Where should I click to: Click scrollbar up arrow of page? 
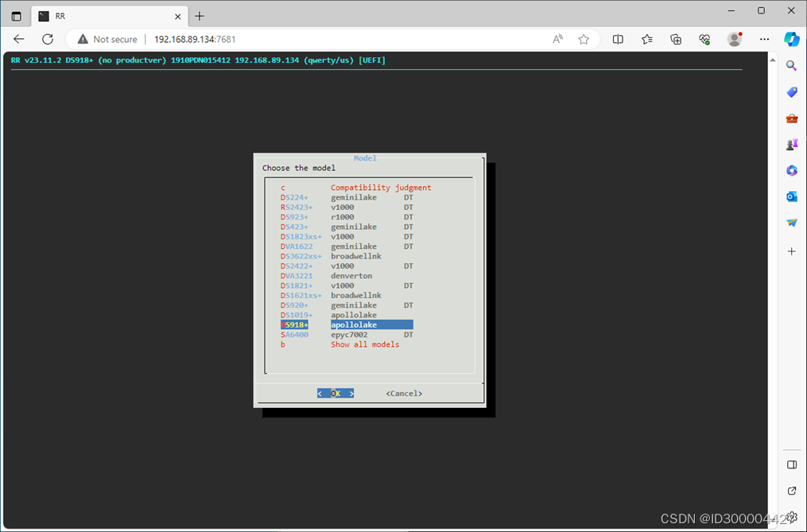773,60
